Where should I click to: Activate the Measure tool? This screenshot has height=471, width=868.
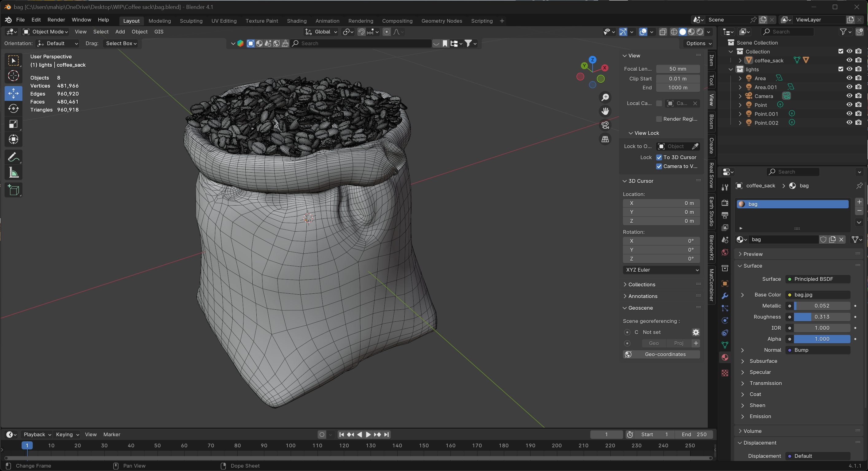tap(14, 173)
